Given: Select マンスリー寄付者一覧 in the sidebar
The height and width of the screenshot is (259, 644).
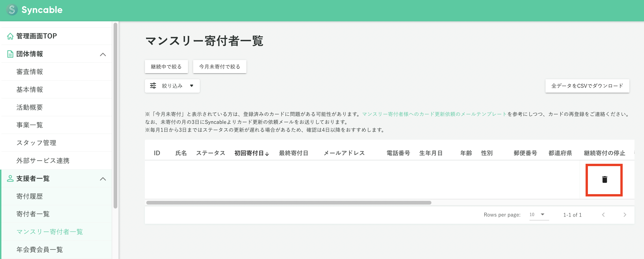Looking at the screenshot, I should (x=50, y=232).
